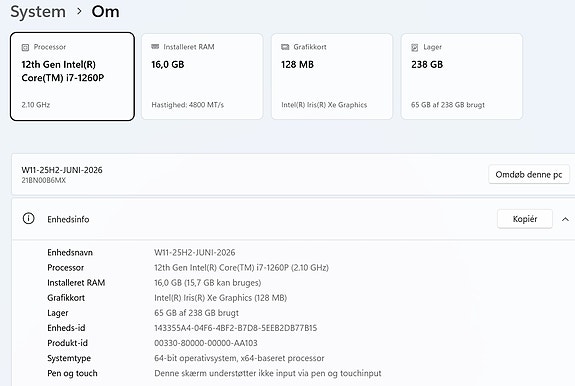Click the Enhedsinfo section header
Viewport: 575px width, 386px height.
(x=293, y=219)
